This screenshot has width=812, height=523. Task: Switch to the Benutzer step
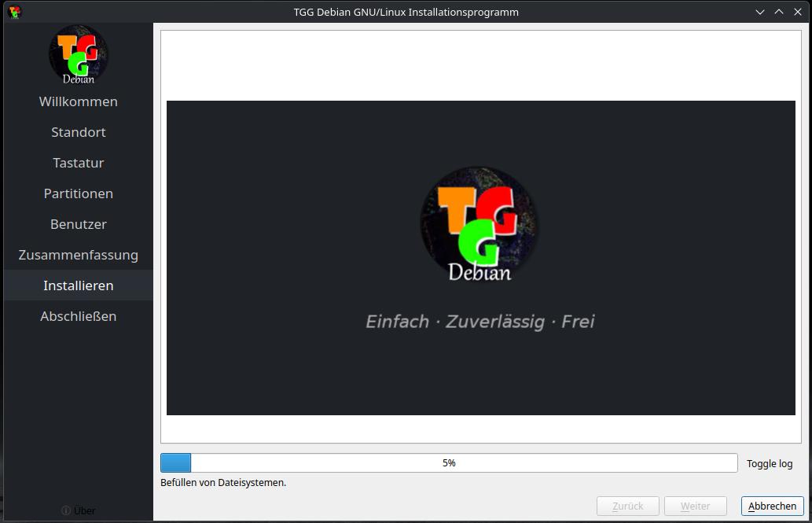point(79,224)
